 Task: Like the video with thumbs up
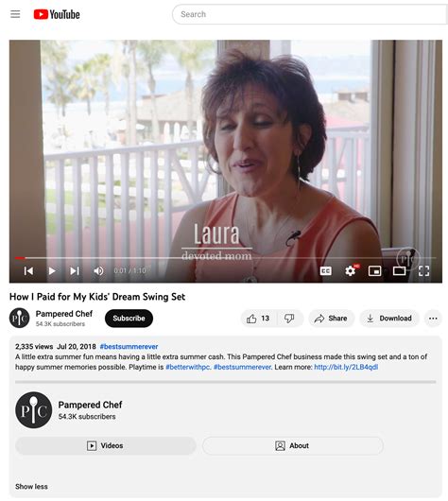tap(258, 319)
